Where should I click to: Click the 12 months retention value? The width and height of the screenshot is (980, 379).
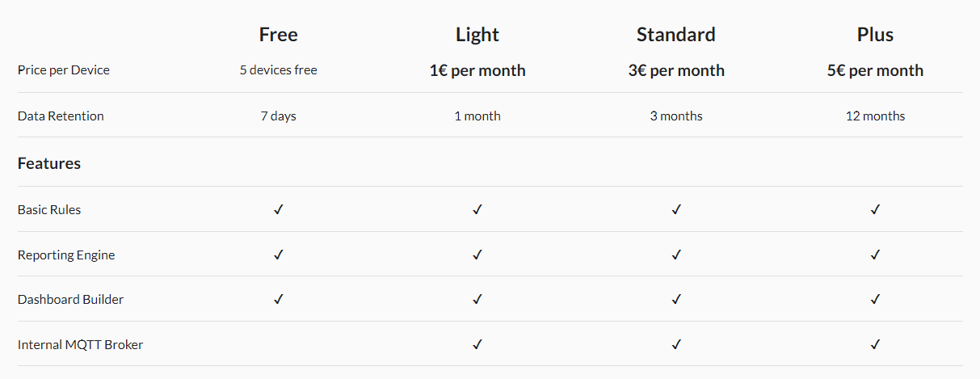point(875,116)
